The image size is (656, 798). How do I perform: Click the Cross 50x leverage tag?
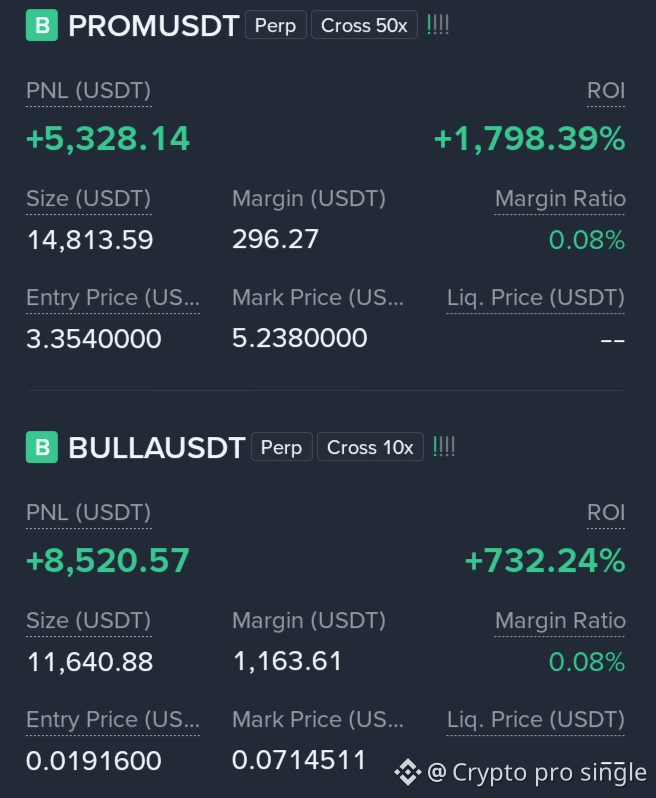tap(364, 25)
